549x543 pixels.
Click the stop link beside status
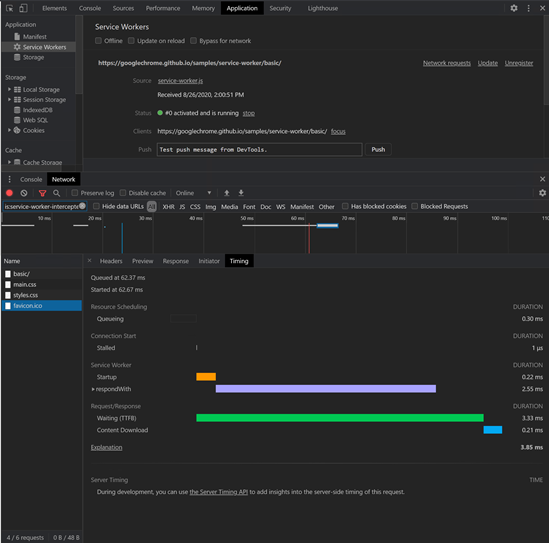pos(249,113)
